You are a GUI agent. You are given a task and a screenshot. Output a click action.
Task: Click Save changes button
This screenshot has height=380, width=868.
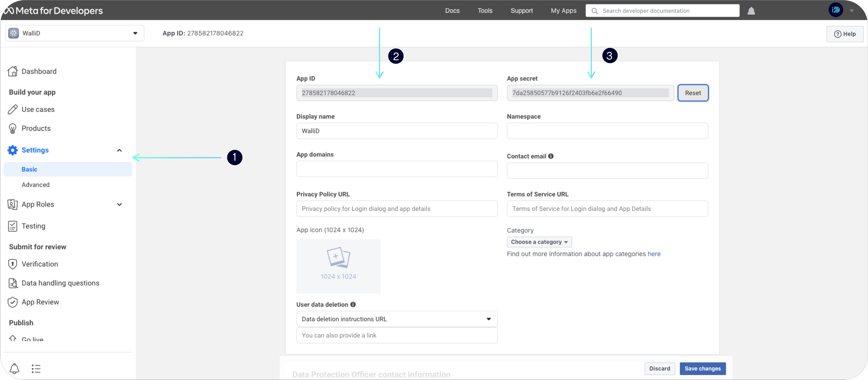click(703, 369)
